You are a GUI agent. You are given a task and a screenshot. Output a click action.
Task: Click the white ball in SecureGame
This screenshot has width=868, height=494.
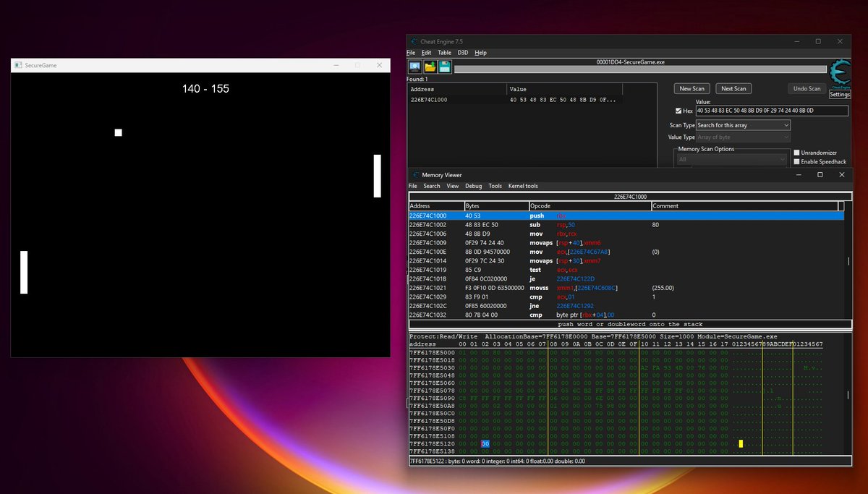pyautogui.click(x=119, y=132)
